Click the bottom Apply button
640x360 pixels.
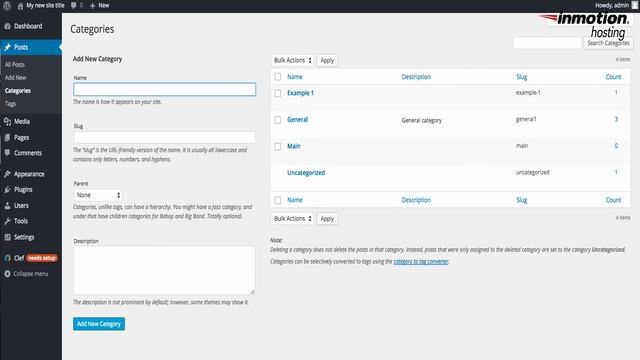[327, 219]
